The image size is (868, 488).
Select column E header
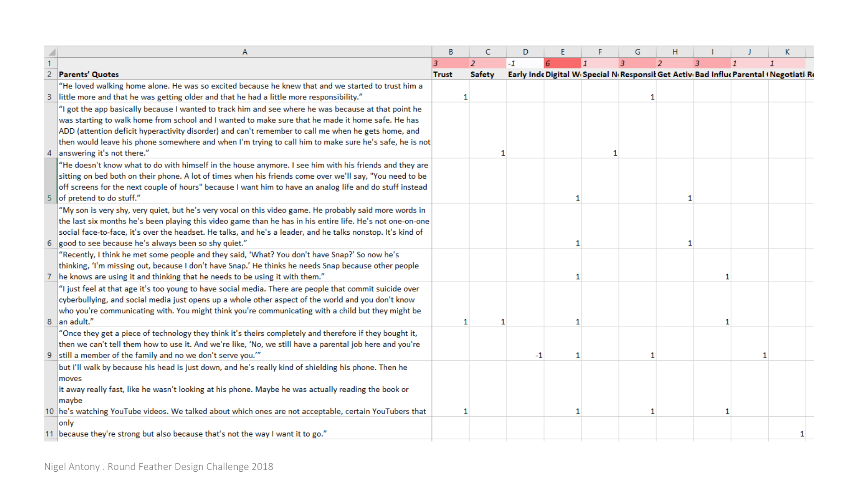[x=563, y=52]
